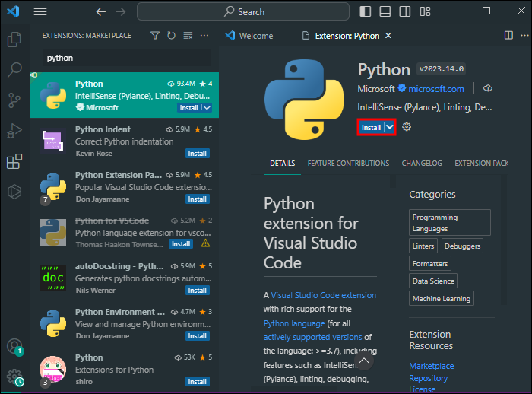532x394 pixels.
Task: Open the Source Control view
Action: point(14,100)
